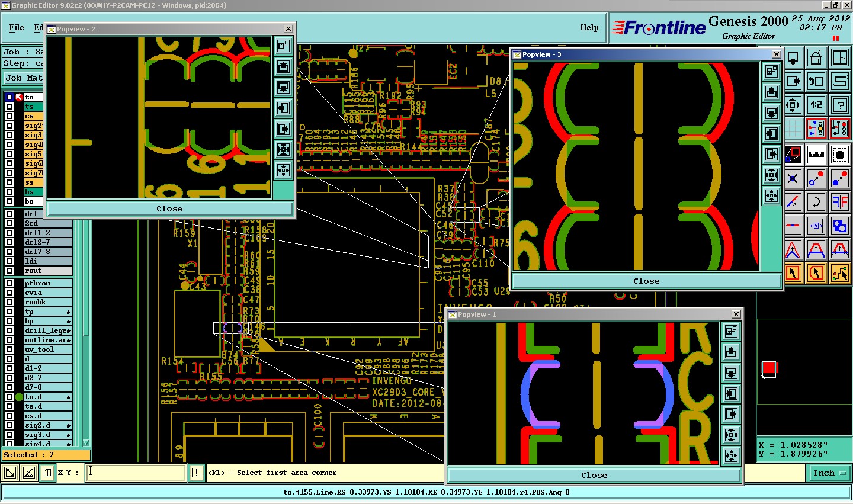Click layer list scroll down arrow
The image size is (853, 504).
86,442
